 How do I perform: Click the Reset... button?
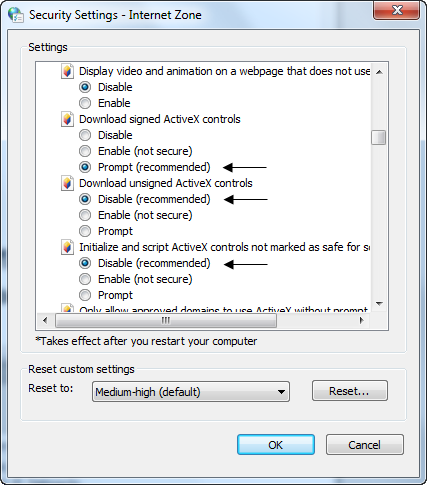[350, 391]
